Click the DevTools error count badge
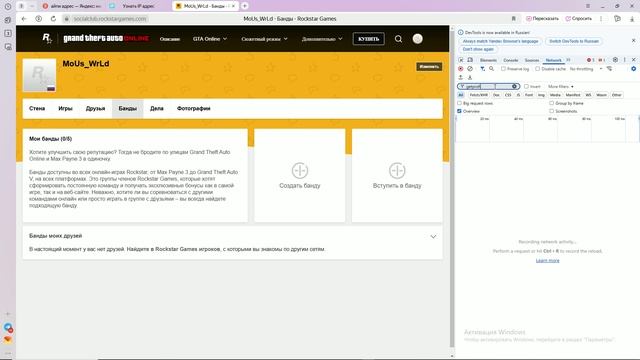The image size is (640, 360). pos(591,60)
